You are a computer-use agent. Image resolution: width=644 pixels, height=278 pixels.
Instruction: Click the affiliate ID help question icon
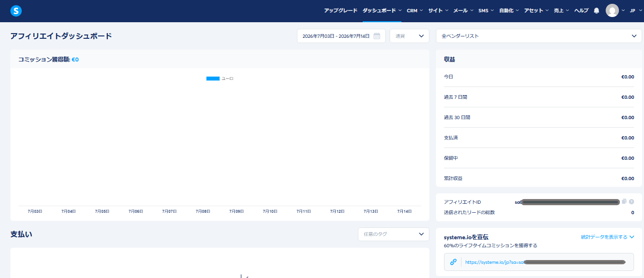tap(631, 201)
